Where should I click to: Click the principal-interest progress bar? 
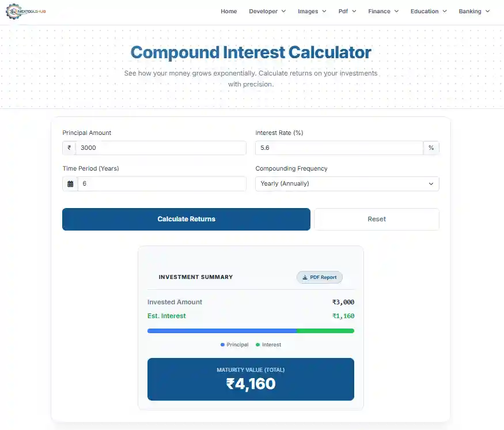pyautogui.click(x=251, y=331)
